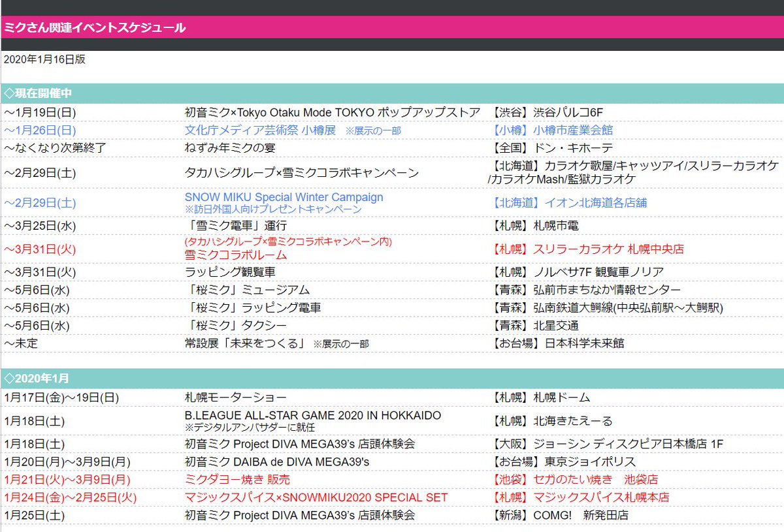Image resolution: width=784 pixels, height=532 pixels.
Task: Click the カラオケ歌屋 venue list cell
Action: (x=634, y=172)
